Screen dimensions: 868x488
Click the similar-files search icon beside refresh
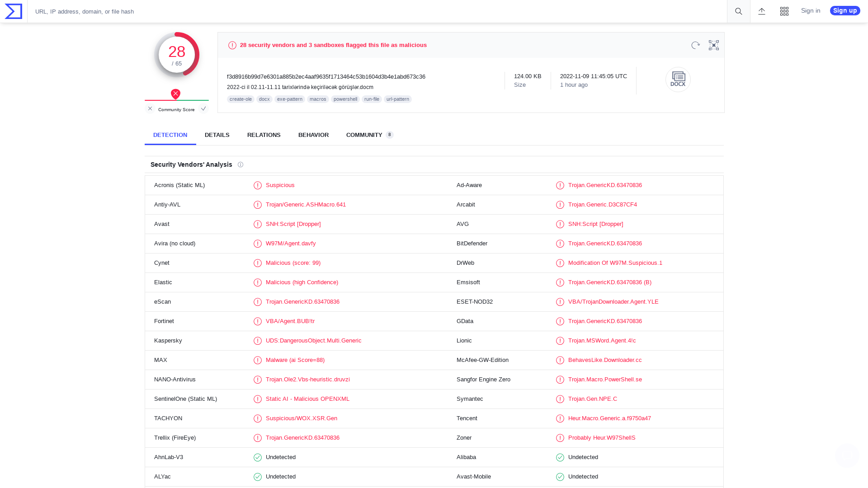click(713, 45)
